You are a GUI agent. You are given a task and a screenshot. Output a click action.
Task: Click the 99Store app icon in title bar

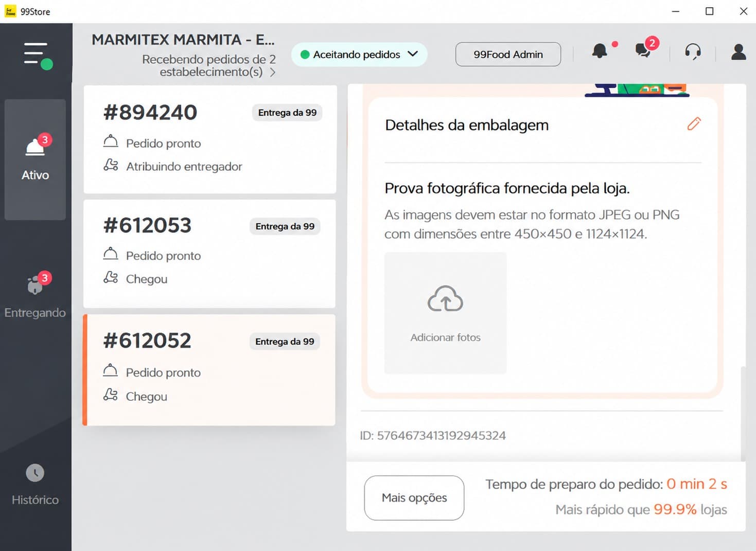pos(10,11)
